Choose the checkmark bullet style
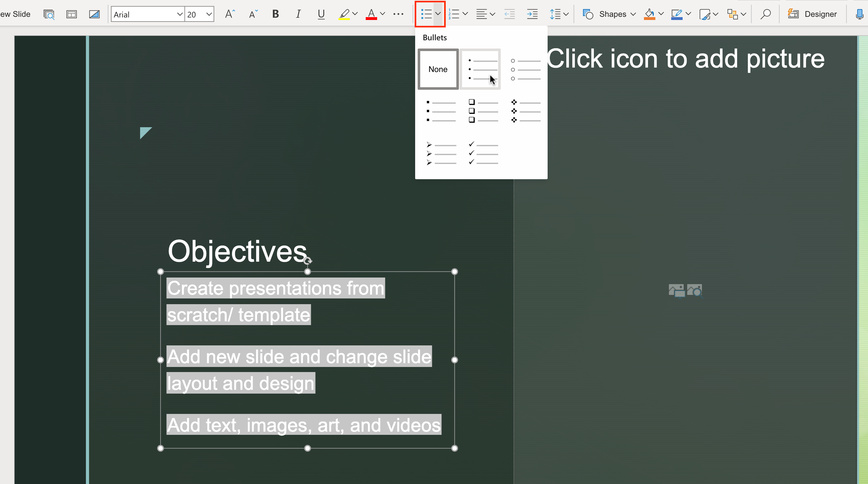 (483, 154)
